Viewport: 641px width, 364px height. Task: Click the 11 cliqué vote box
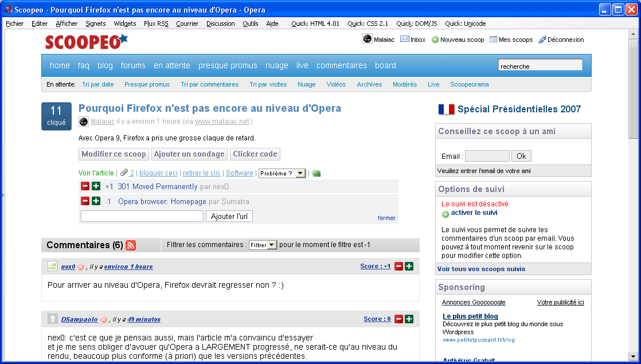(56, 116)
